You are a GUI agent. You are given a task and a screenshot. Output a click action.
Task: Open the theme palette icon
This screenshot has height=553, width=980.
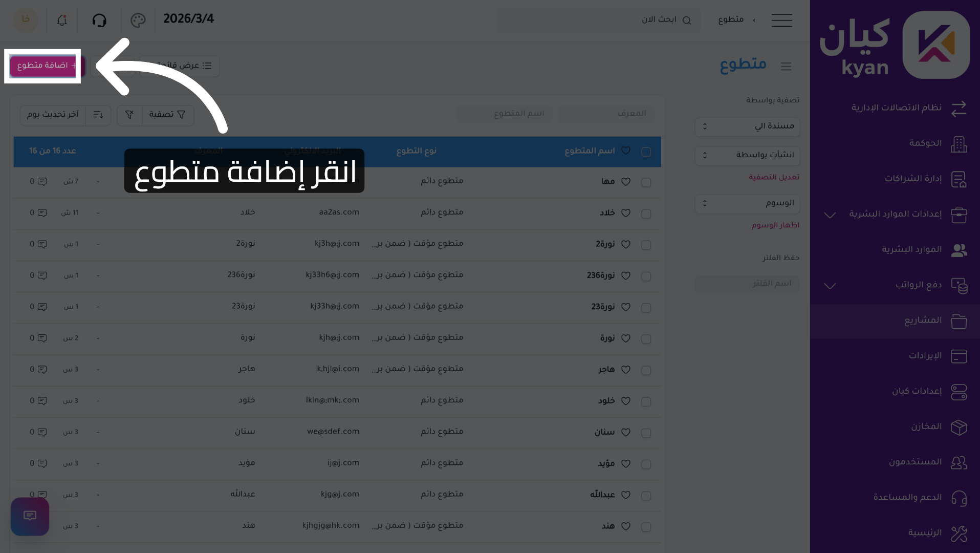point(137,20)
